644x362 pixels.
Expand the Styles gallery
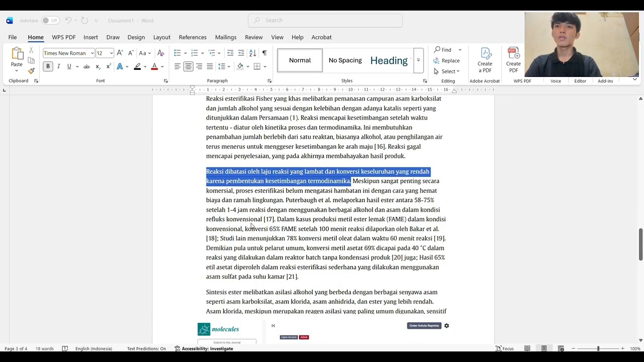coord(418,60)
